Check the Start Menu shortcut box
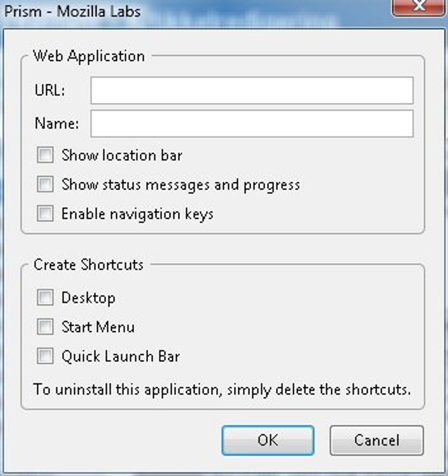The width and height of the screenshot is (448, 476). (45, 327)
